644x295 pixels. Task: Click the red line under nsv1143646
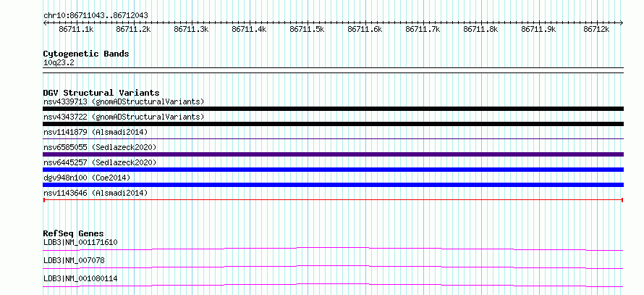click(x=333, y=200)
